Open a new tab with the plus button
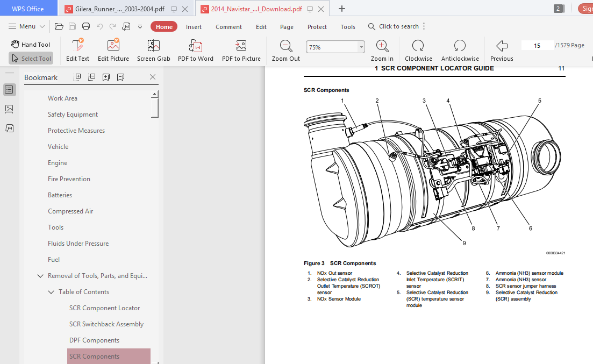 [x=341, y=9]
